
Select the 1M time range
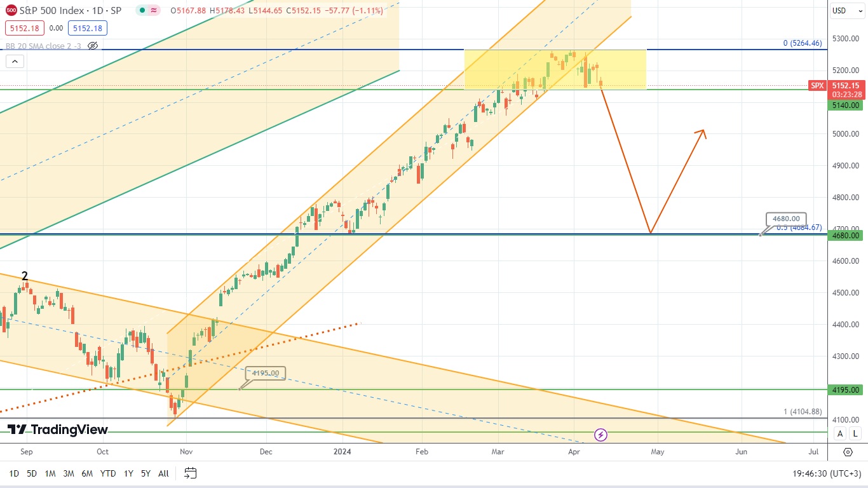click(x=50, y=473)
